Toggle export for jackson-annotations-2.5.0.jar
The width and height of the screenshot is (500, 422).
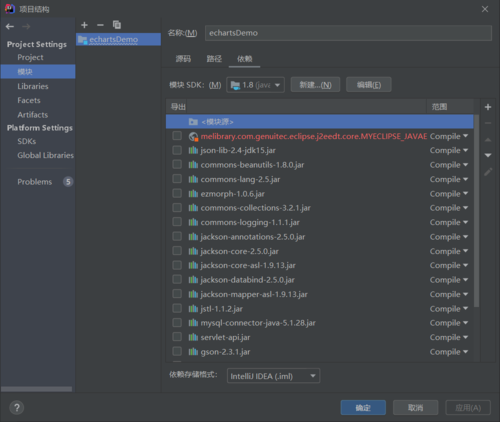177,236
